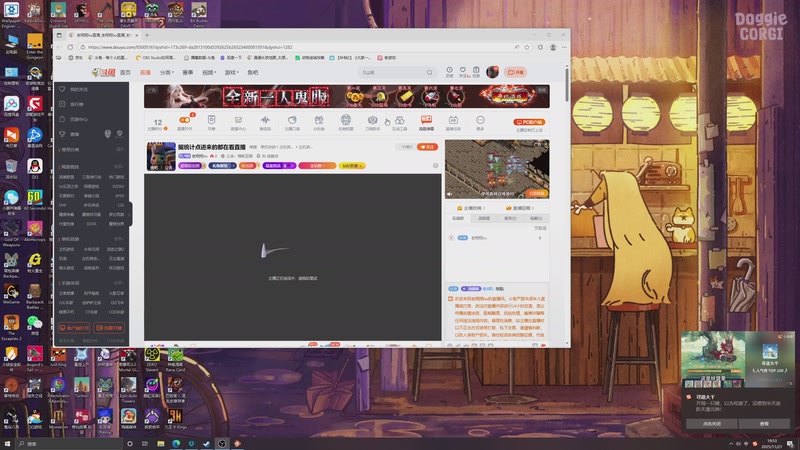This screenshot has height=450, width=800.
Task: Open the AI礼物 gift box icon
Action: click(x=319, y=120)
